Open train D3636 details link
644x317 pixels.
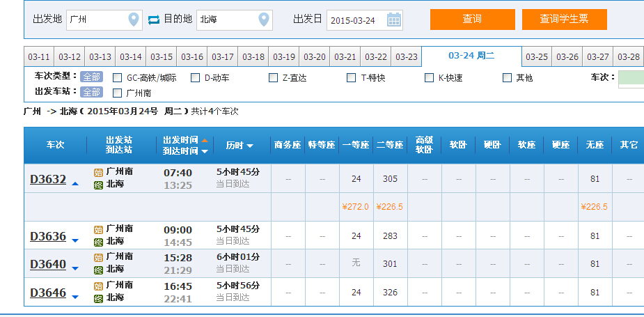coord(48,236)
